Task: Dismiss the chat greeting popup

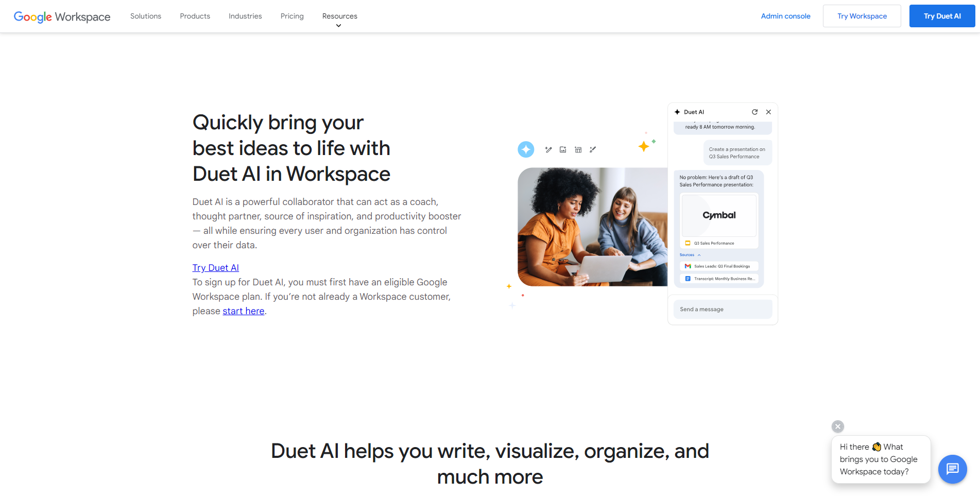Action: (838, 426)
